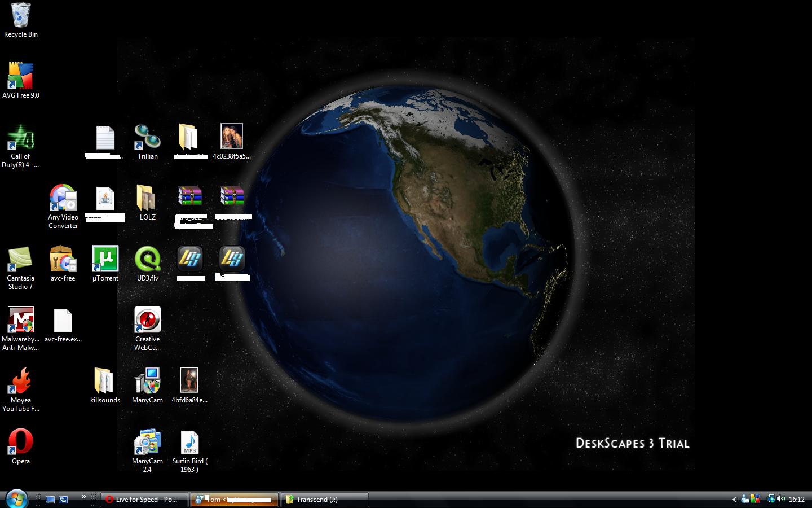Viewport: 812px width, 508px height.
Task: Click the volume speaker tray icon
Action: pos(781,499)
